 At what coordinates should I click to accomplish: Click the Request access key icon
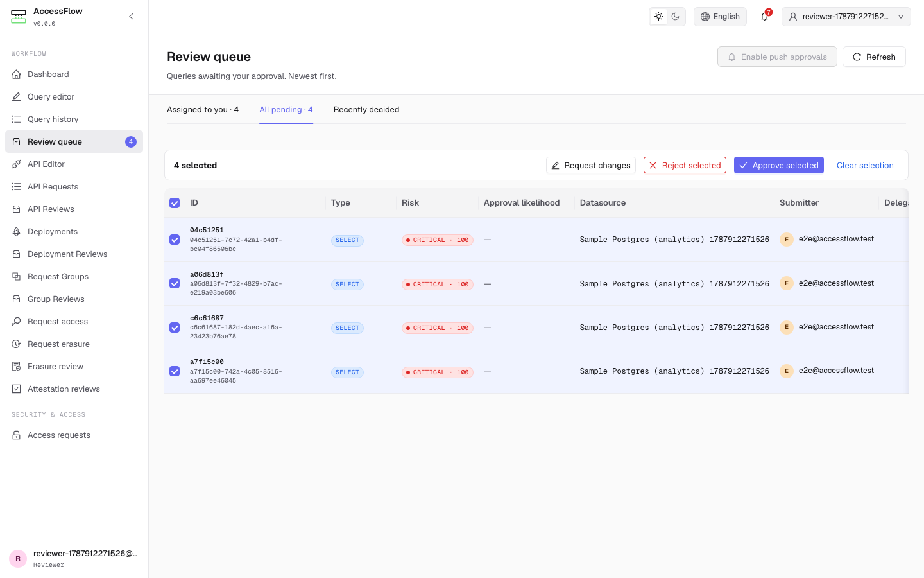17,322
